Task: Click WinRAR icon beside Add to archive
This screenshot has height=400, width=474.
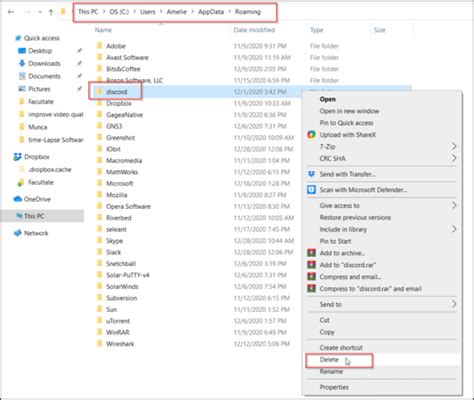Action: click(311, 253)
